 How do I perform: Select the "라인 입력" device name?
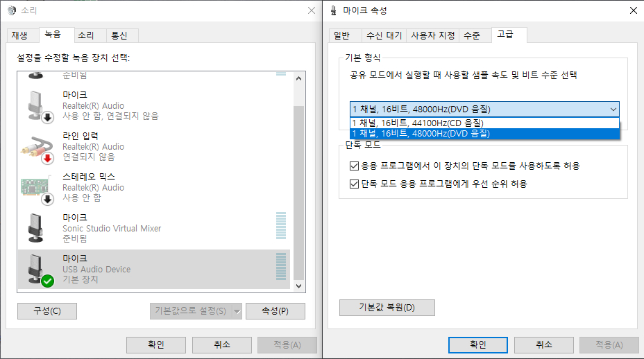(x=80, y=136)
